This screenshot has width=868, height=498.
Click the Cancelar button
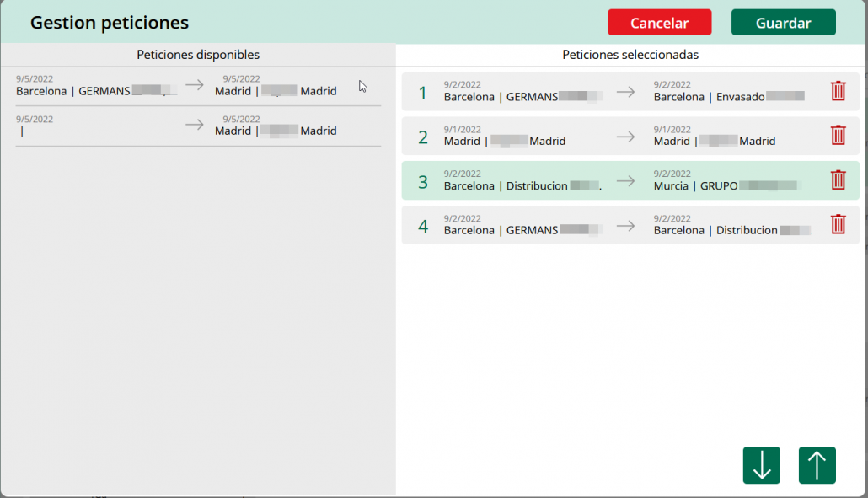pos(659,23)
